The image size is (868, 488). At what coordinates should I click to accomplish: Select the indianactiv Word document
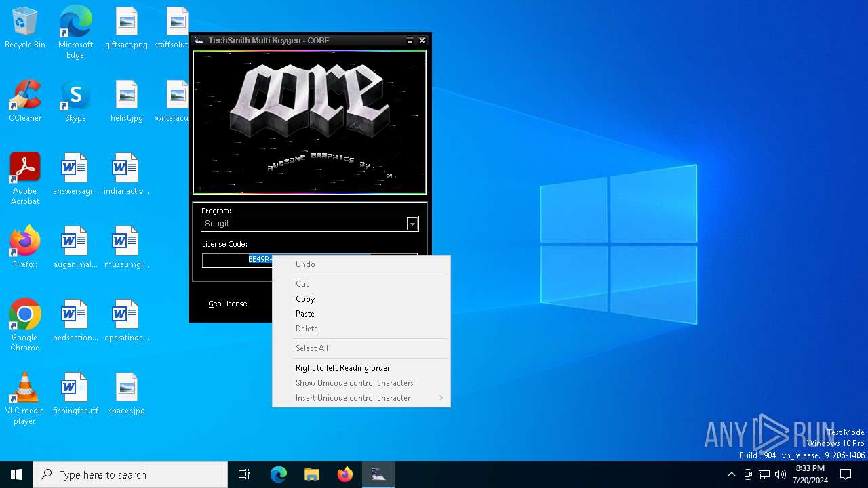click(x=126, y=174)
